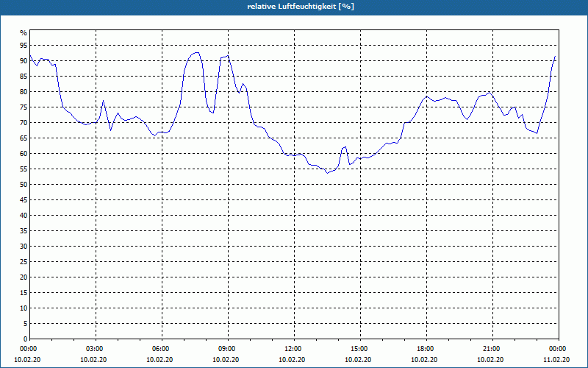Click the y-axis value '20'

pos(24,277)
